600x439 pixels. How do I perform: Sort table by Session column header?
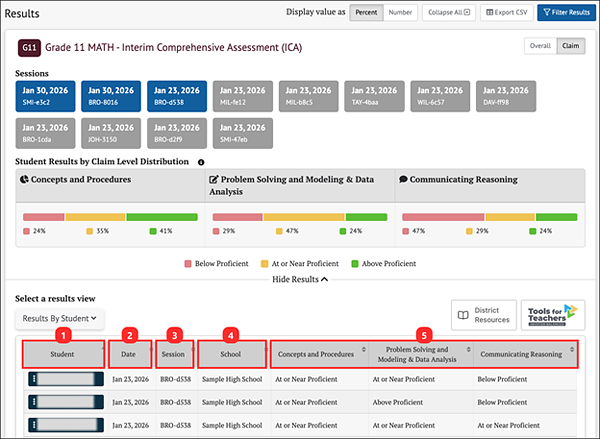pos(175,354)
